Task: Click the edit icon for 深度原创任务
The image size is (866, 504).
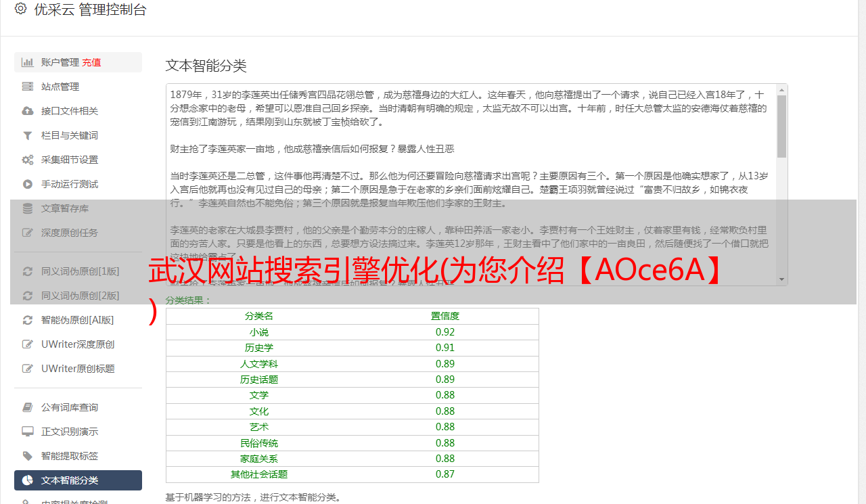Action: pos(27,233)
